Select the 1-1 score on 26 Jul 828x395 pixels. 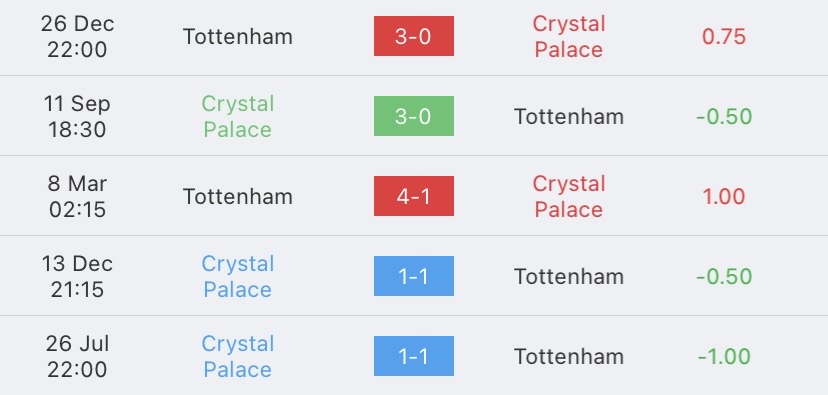pyautogui.click(x=413, y=356)
